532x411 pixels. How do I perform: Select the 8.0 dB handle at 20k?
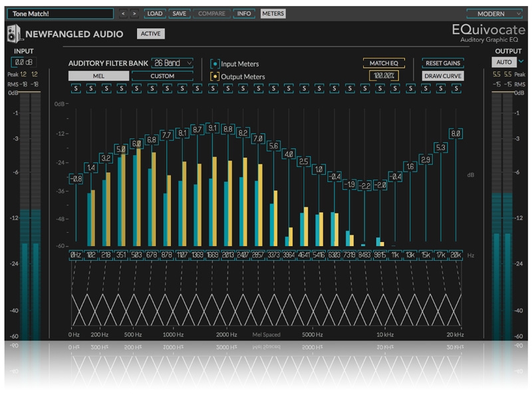[x=456, y=134]
